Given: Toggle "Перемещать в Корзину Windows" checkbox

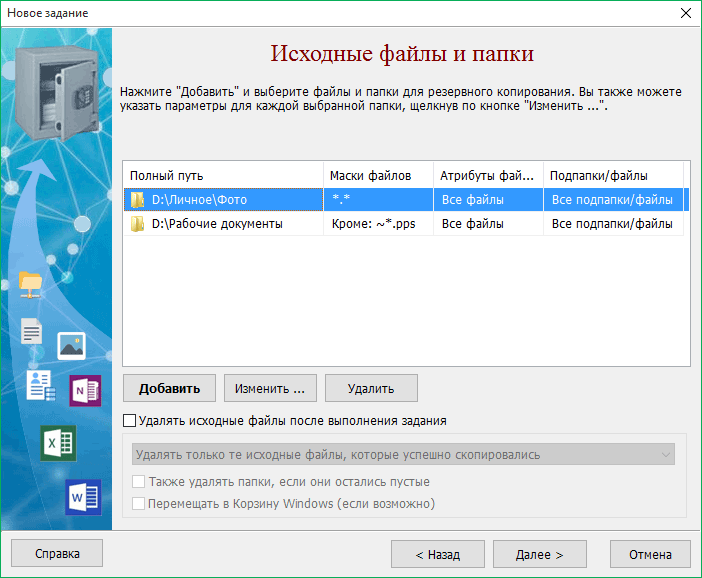Looking at the screenshot, I should coord(138,504).
